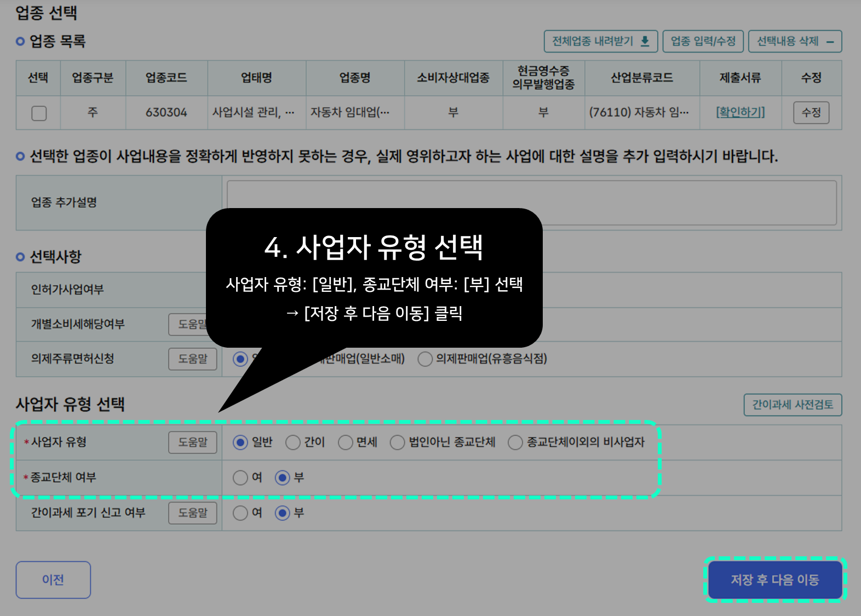Image resolution: width=861 pixels, height=616 pixels.
Task: Click the 선택사항 section heading
Action: [55, 256]
